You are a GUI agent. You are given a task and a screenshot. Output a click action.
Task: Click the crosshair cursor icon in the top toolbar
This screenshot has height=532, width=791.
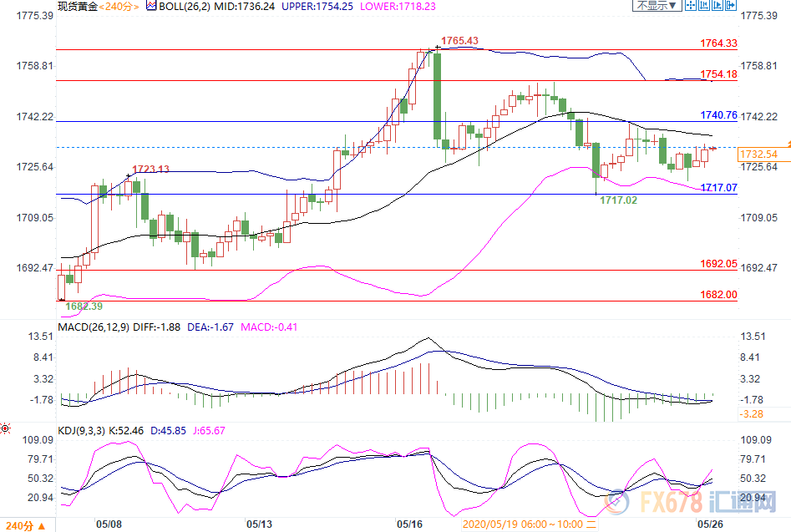pos(690,6)
